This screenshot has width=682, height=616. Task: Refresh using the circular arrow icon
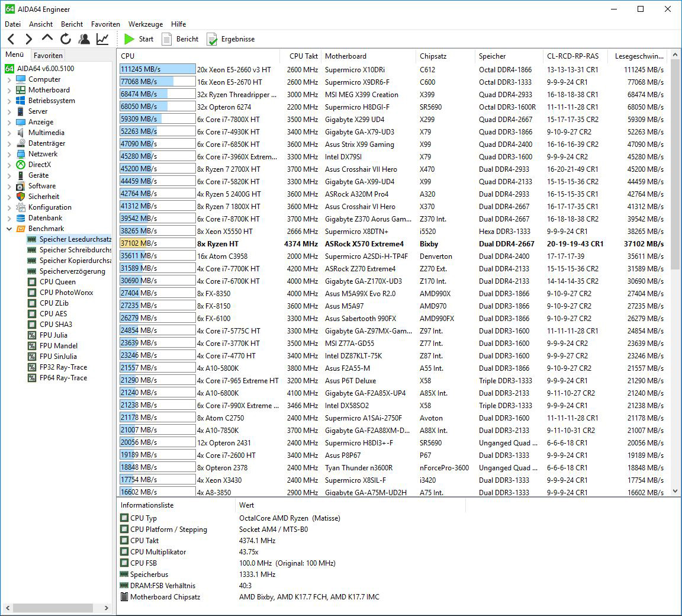(66, 39)
